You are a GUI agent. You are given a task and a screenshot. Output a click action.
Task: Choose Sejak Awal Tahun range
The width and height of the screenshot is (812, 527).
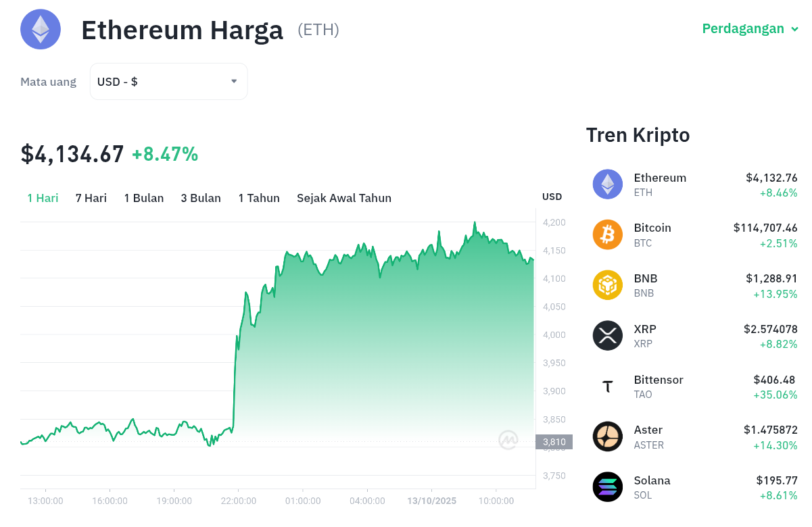[344, 198]
